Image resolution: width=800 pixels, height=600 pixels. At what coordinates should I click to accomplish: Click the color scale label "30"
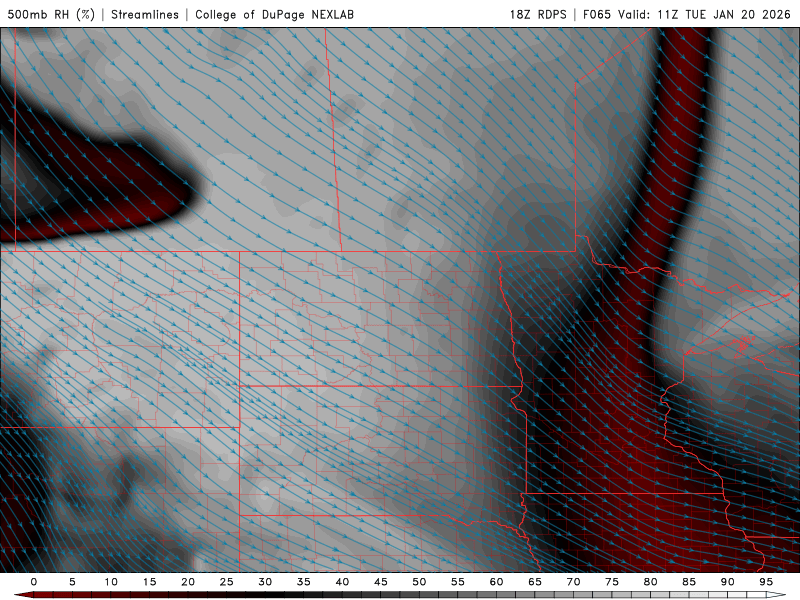[x=265, y=582]
